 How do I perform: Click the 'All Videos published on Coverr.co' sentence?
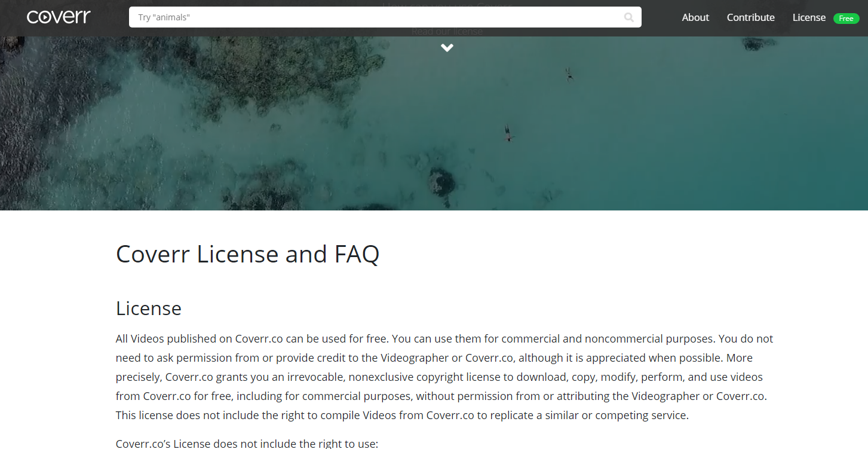click(253, 339)
